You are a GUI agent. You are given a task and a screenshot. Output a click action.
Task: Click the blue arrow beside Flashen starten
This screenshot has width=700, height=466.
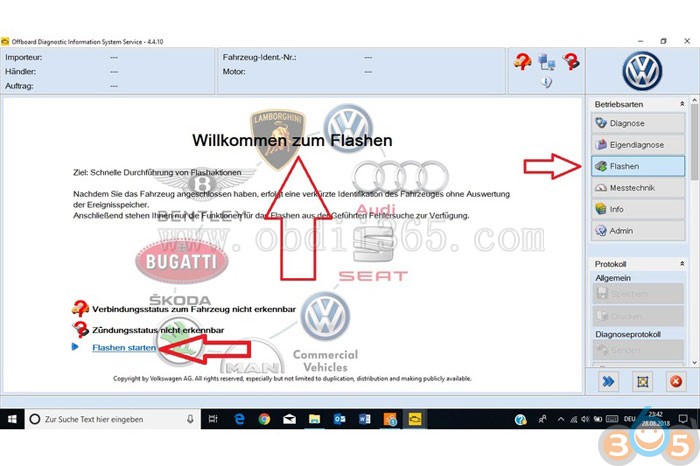(x=75, y=347)
